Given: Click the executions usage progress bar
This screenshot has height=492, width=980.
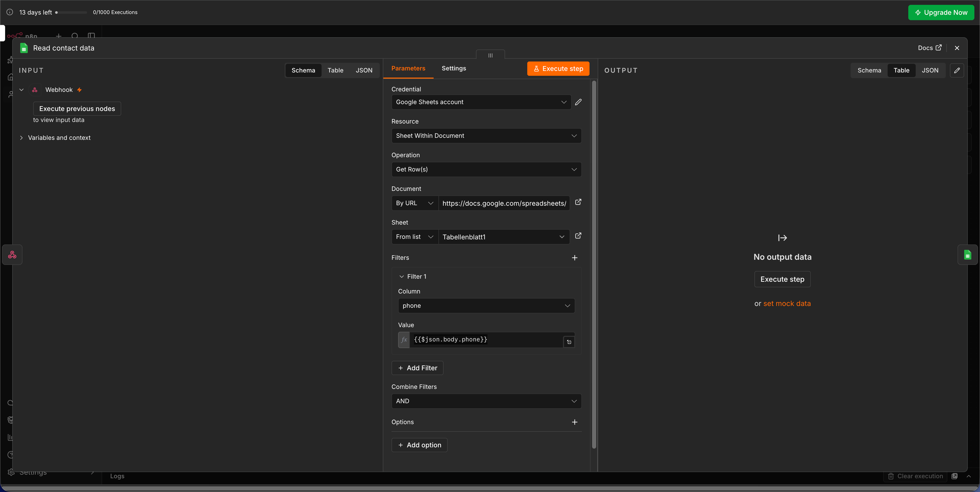Looking at the screenshot, I should pos(71,12).
